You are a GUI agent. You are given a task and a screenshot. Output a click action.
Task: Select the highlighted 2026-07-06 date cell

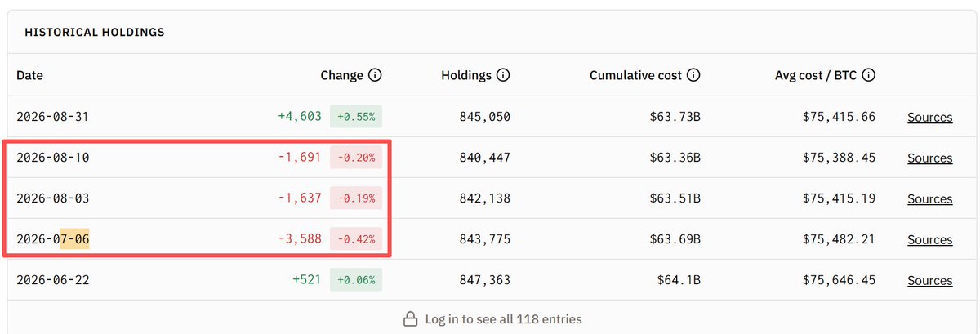[53, 239]
